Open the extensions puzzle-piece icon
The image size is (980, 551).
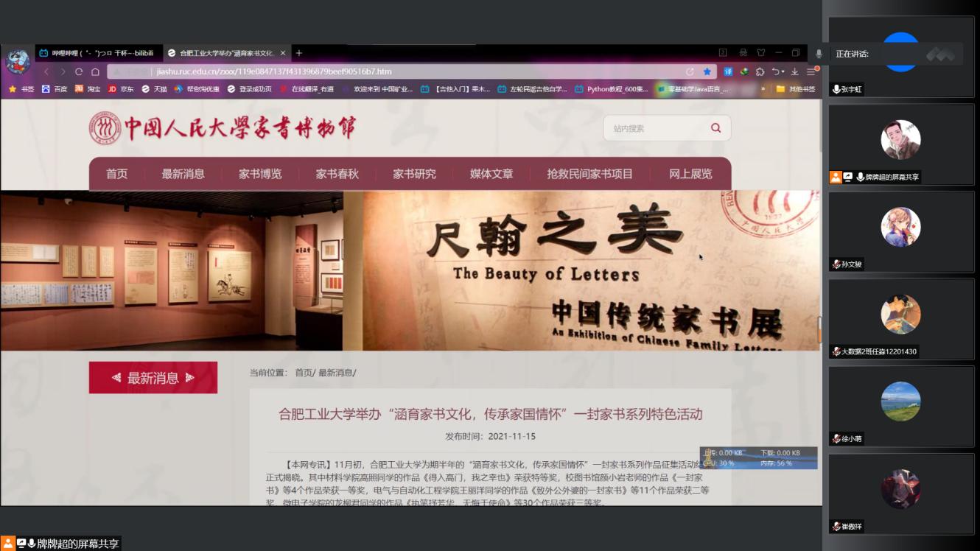coord(760,71)
